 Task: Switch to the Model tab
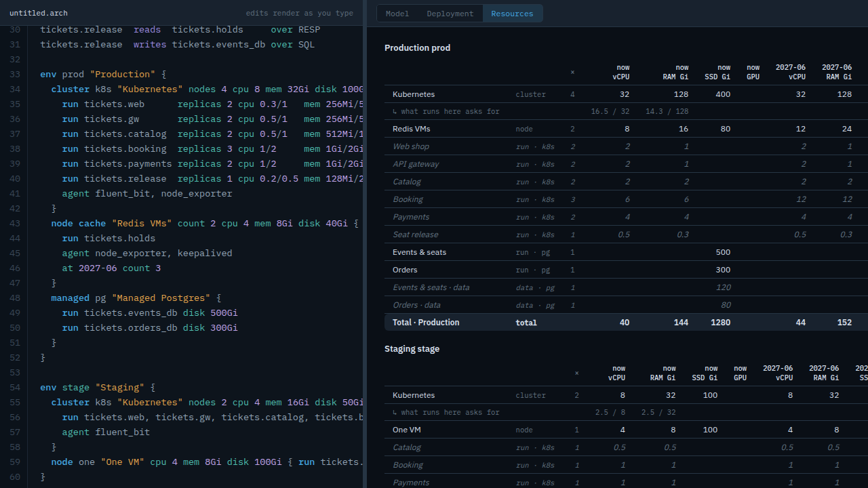[397, 14]
